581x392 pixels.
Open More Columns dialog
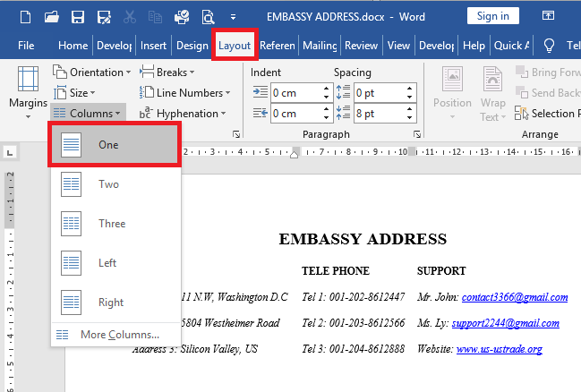[x=116, y=335]
